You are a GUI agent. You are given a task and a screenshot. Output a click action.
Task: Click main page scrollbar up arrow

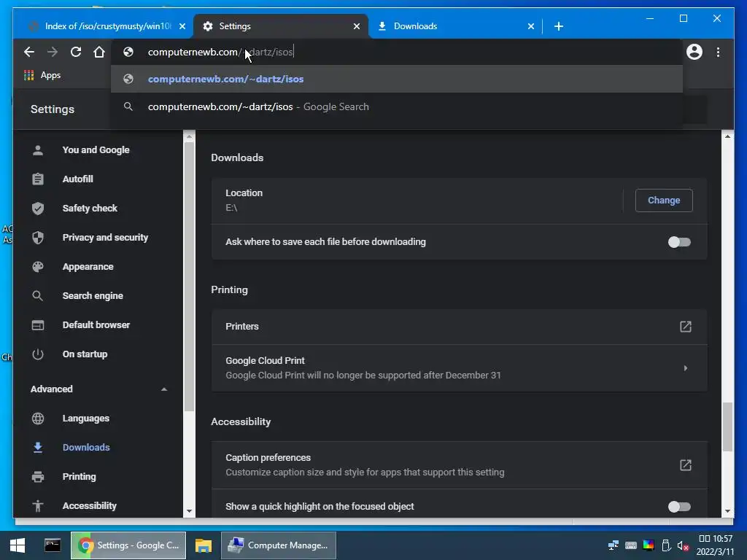tap(727, 136)
